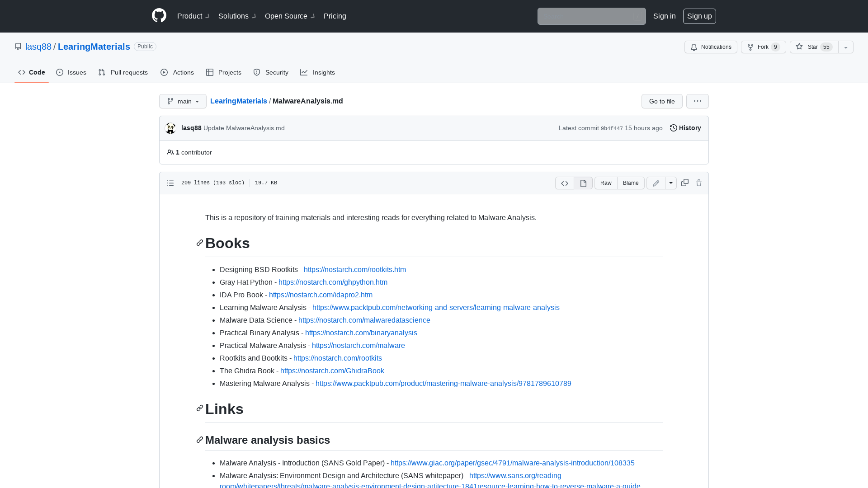Open the GitHub home logo

click(159, 16)
